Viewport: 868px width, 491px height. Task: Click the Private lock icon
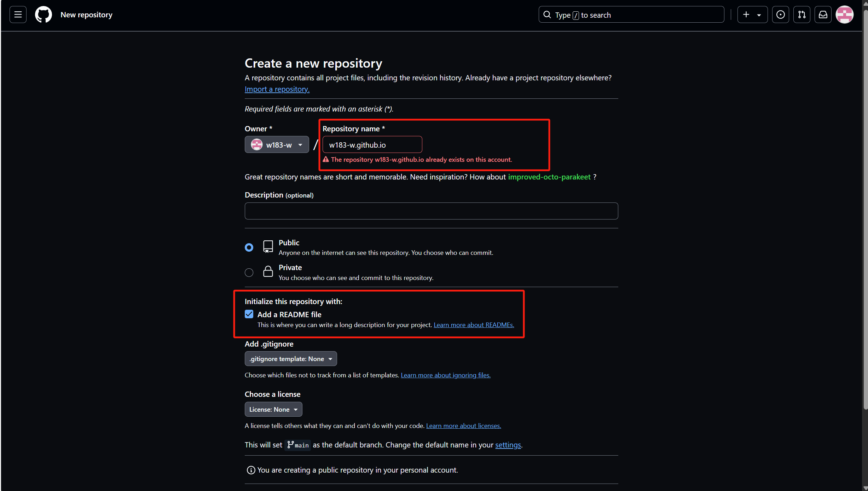[268, 271]
